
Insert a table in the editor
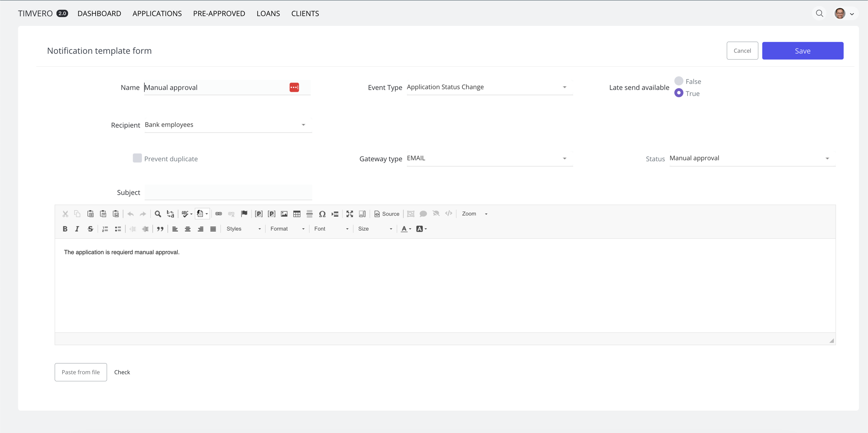tap(297, 214)
